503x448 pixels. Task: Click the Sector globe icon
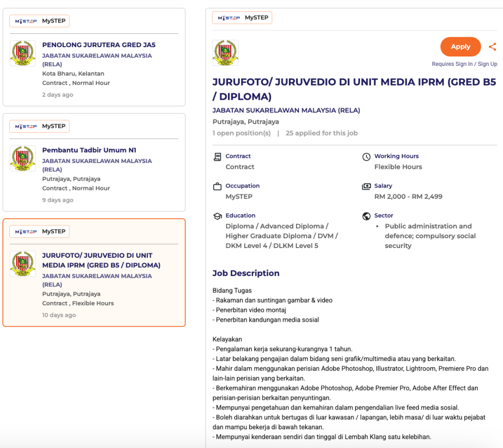pyautogui.click(x=366, y=216)
